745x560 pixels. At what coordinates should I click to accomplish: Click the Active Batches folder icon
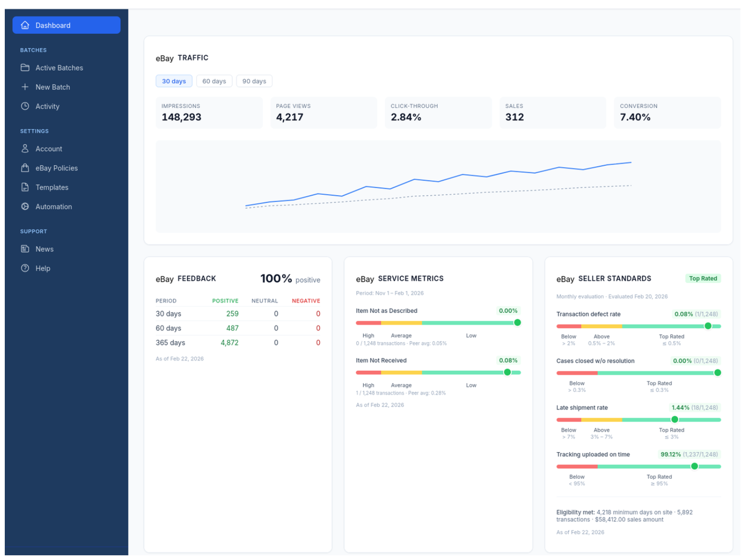pos(25,68)
